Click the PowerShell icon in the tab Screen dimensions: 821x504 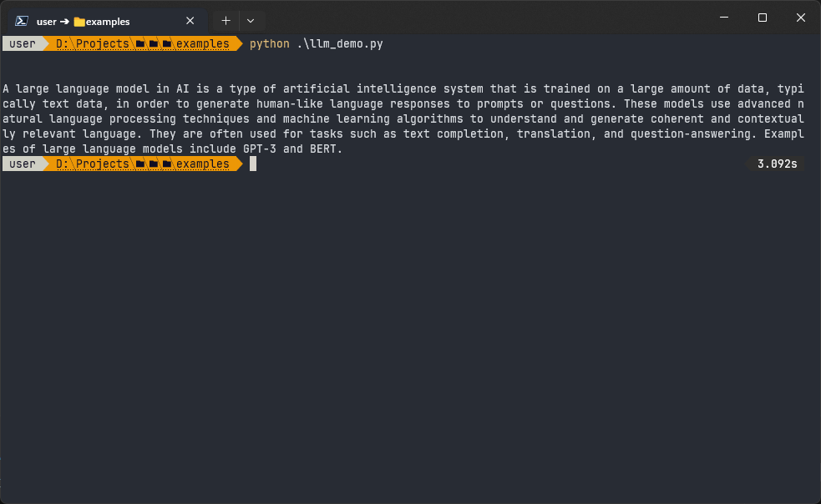(x=22, y=21)
